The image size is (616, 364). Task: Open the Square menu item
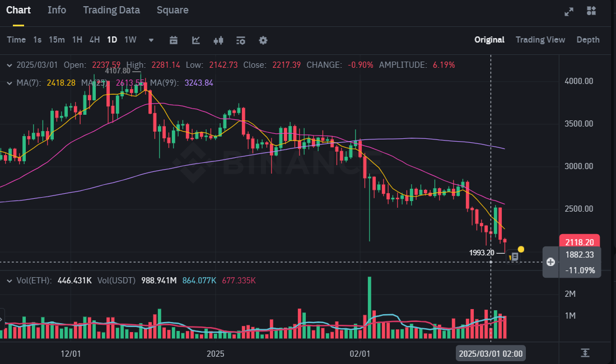tap(172, 10)
